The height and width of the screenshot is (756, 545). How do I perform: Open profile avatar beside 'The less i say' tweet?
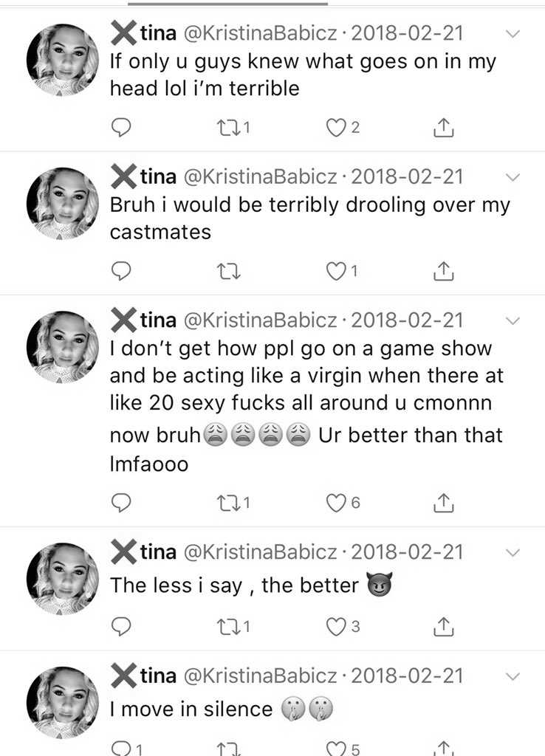point(63,579)
